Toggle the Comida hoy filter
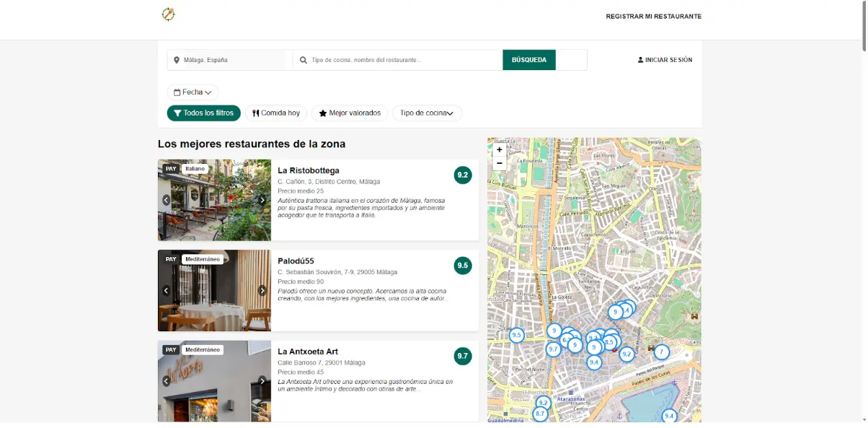The image size is (868, 428). coord(276,113)
